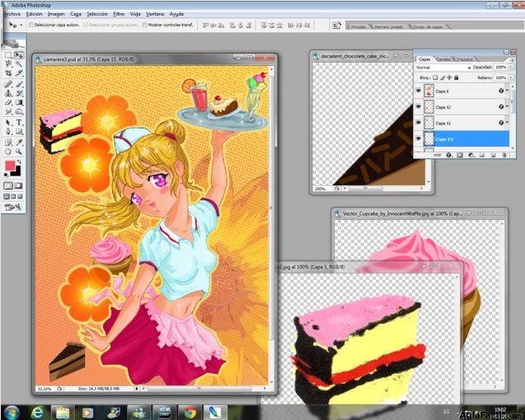Swap foreground and background colors
Screen dimensions: 525x420
20,162
